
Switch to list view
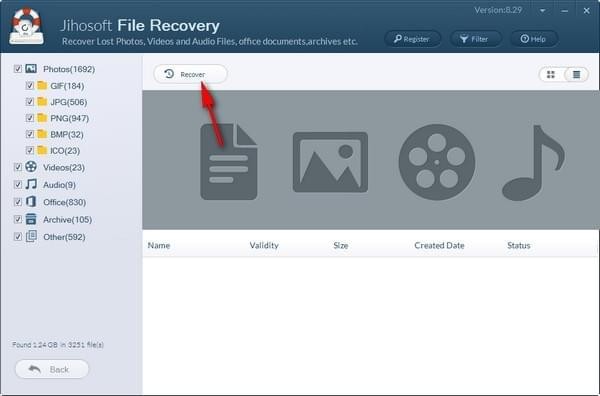[x=576, y=74]
